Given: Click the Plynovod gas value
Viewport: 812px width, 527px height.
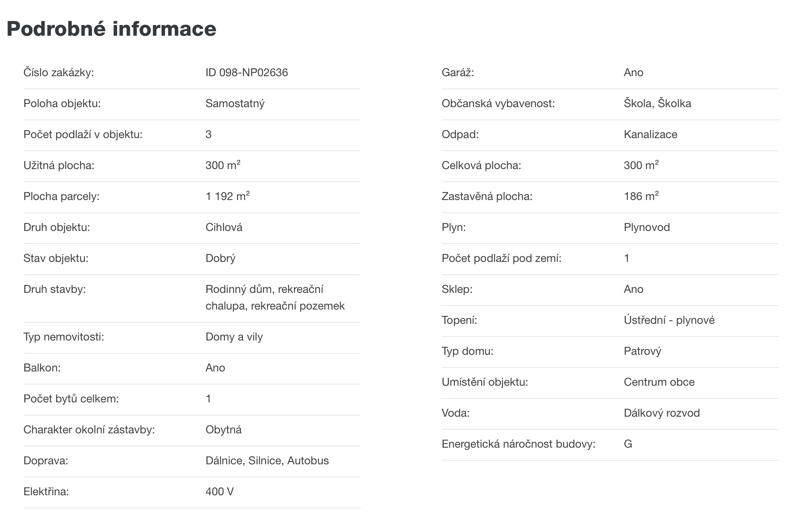Looking at the screenshot, I should [x=647, y=227].
